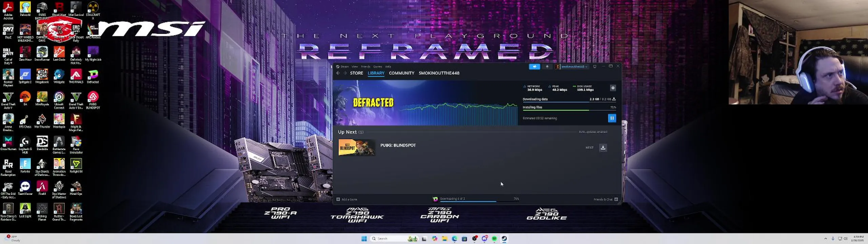868x244 pixels.
Task: Open download settings gear in Steam
Action: pos(613,88)
